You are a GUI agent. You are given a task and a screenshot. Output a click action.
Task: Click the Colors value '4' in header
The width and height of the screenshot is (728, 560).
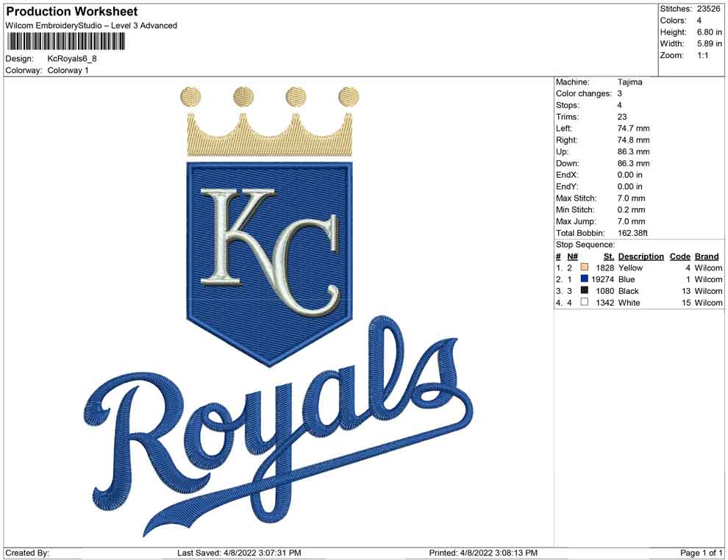pyautogui.click(x=699, y=21)
